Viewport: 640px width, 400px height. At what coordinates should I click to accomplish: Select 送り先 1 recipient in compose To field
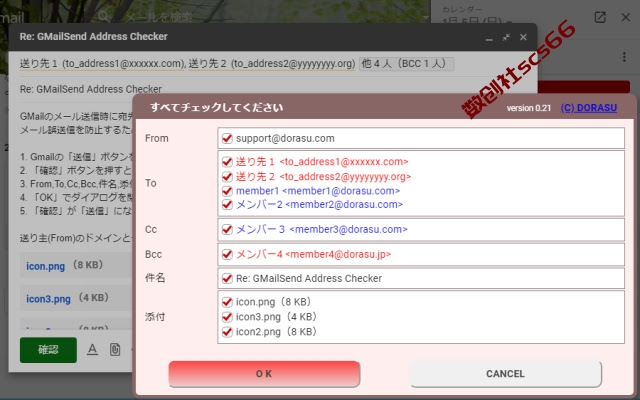102,64
